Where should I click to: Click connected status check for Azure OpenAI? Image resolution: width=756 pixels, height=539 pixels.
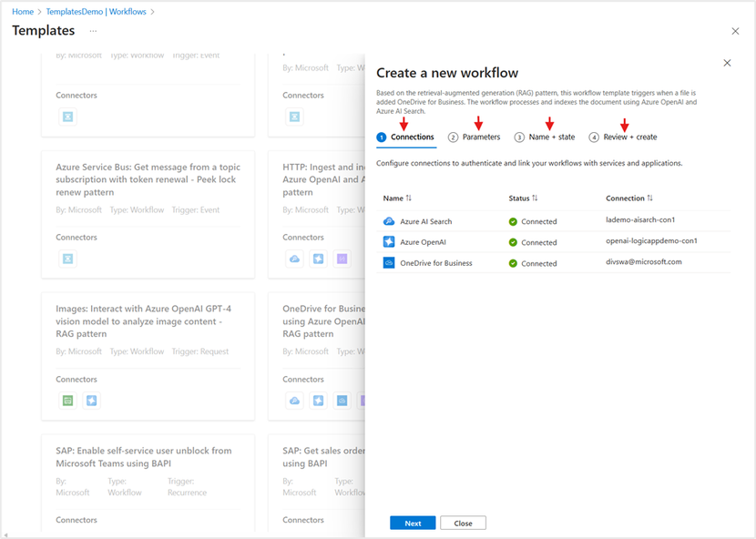click(x=513, y=242)
